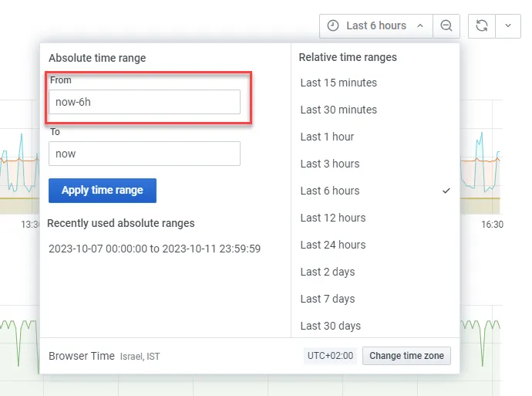
Task: Click the Relative time ranges heading
Action: [x=348, y=57]
